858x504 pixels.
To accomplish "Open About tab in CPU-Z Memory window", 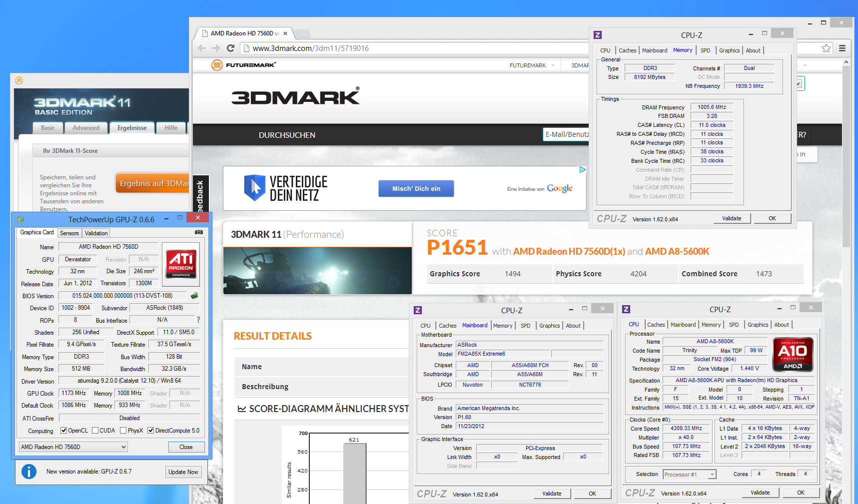I will tap(753, 50).
